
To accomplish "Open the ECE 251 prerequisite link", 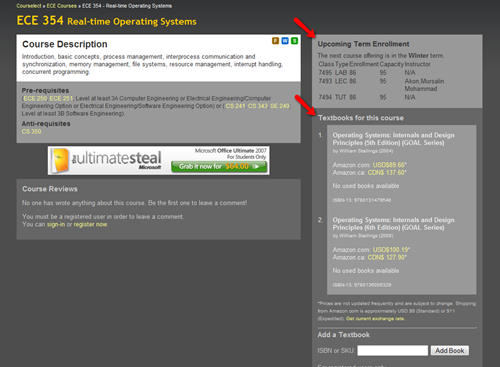I will coord(61,98).
